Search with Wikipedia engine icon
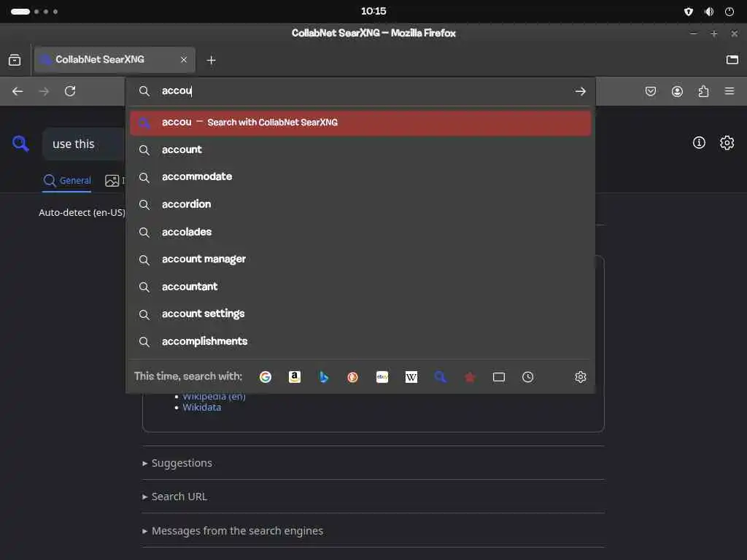This screenshot has height=560, width=747. tap(411, 377)
